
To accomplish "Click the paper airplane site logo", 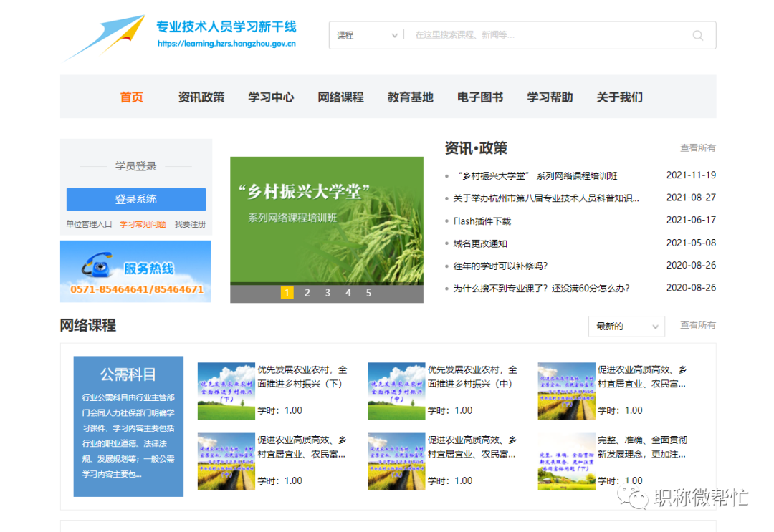I will point(105,37).
